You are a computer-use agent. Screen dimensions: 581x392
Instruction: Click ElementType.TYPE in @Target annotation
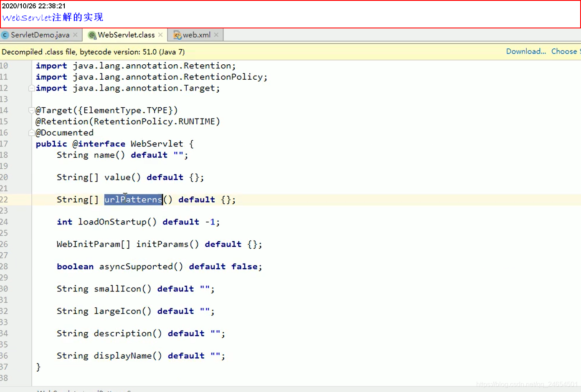pyautogui.click(x=125, y=111)
